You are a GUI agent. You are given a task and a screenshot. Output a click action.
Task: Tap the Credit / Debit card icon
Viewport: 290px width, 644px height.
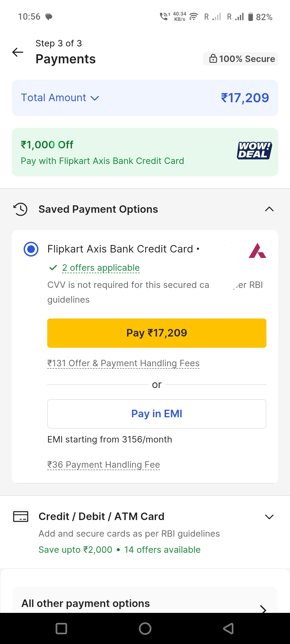tap(21, 516)
